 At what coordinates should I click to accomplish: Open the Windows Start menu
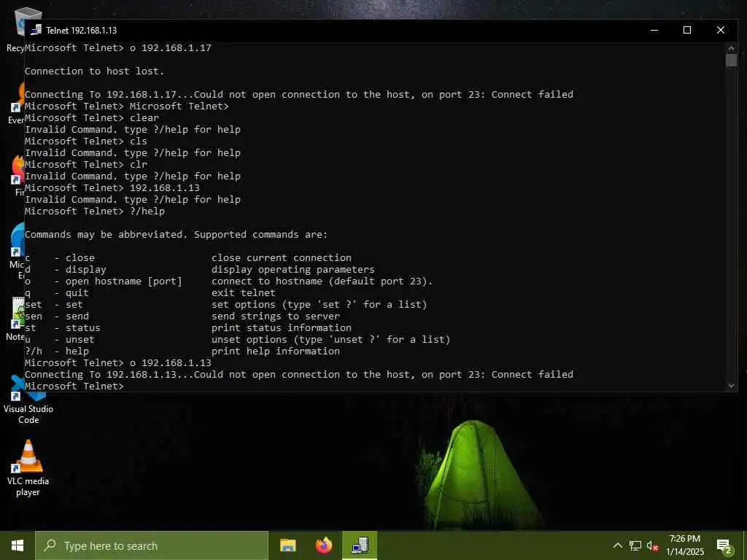[18, 545]
